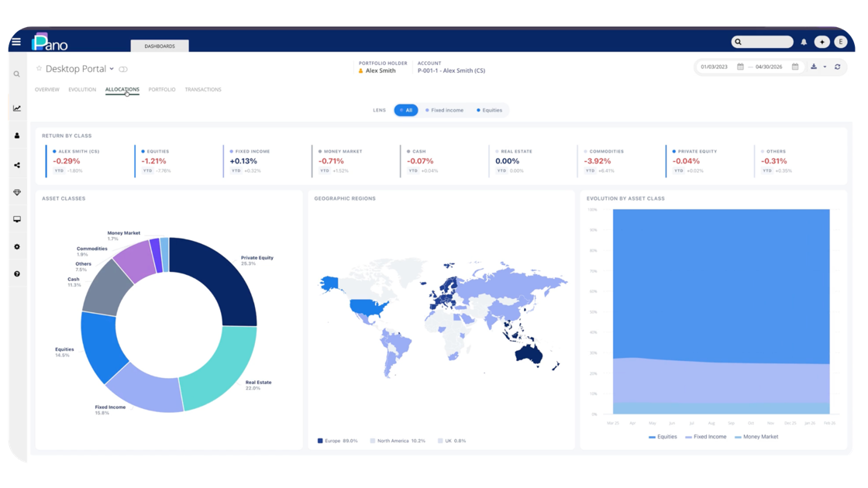
Task: Click the United States on the map
Action: (367, 307)
